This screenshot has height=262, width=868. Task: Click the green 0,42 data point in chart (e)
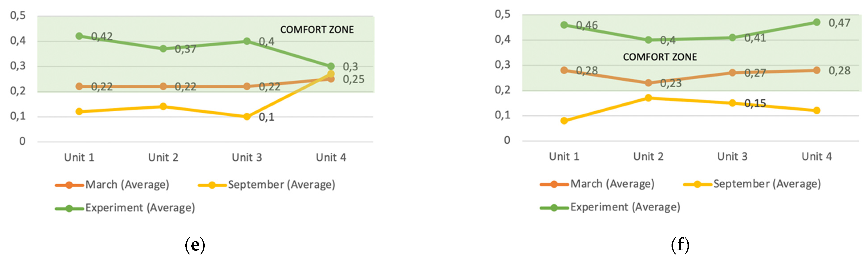point(79,36)
